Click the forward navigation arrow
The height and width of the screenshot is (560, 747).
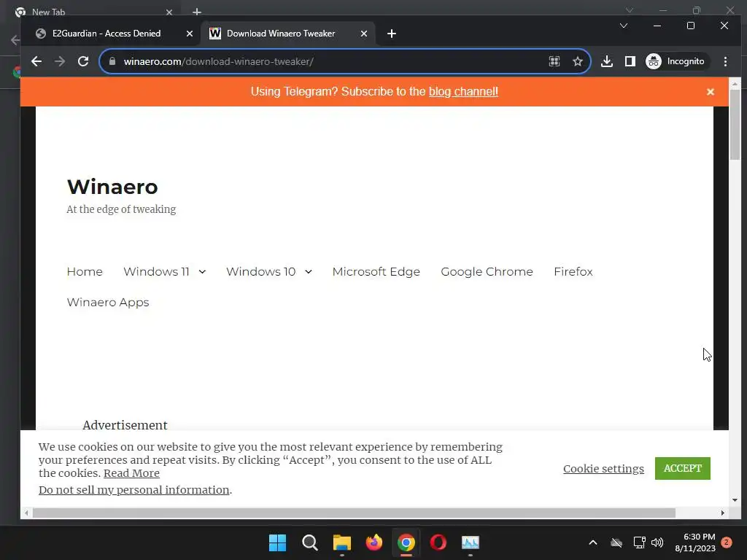click(60, 61)
